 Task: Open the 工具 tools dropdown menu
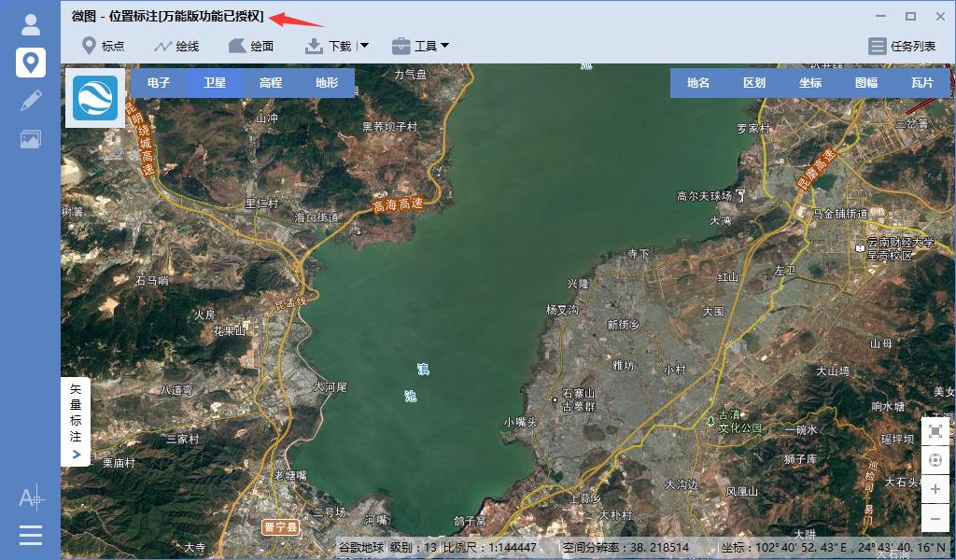pos(420,46)
